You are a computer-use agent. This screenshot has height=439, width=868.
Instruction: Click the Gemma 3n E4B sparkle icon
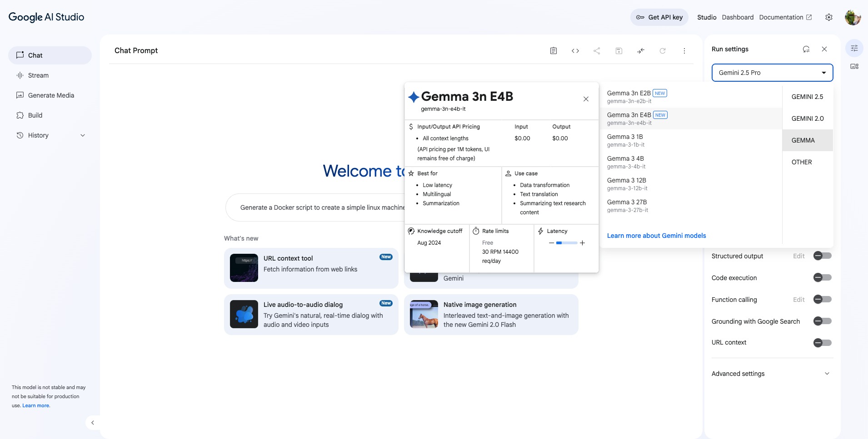click(x=414, y=97)
